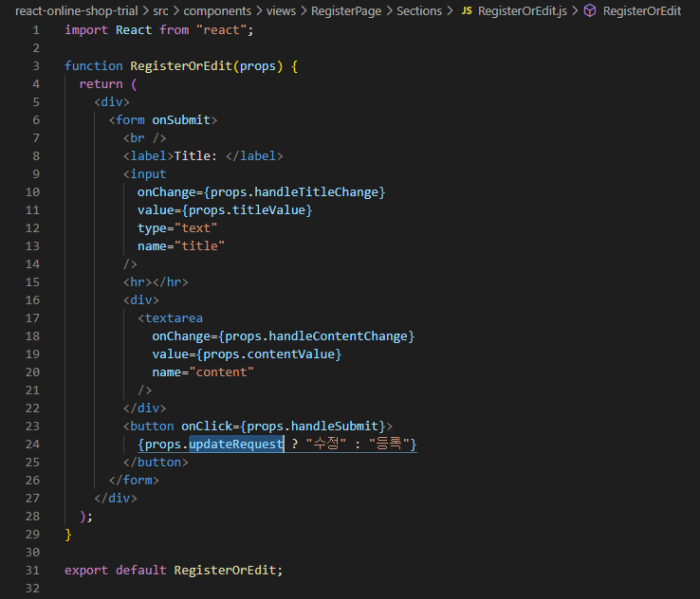
Task: Select the src breadcrumb segment
Action: (160, 10)
